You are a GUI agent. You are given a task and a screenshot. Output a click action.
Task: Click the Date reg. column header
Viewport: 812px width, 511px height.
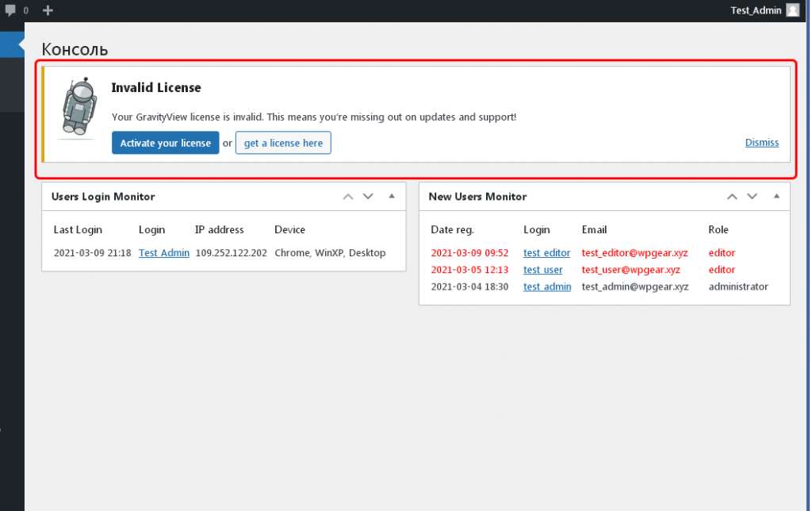click(x=452, y=229)
